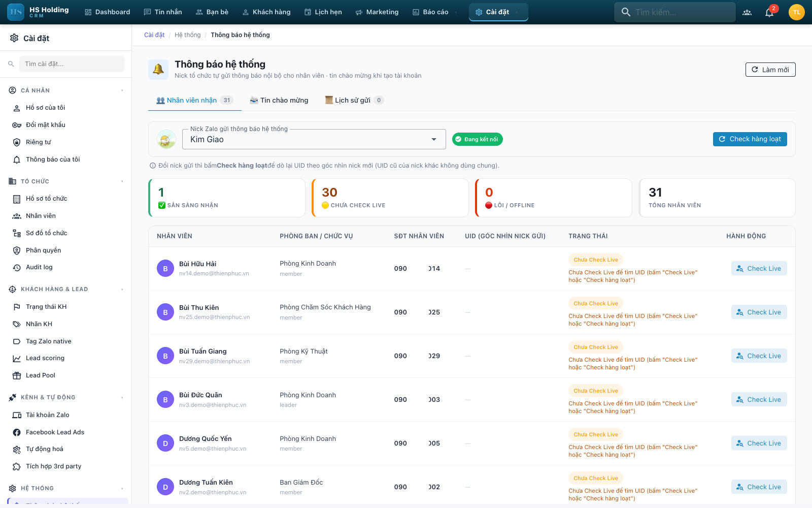
Task: Collapse the KÊNH & TỰ ĐỘNG section
Action: click(122, 397)
